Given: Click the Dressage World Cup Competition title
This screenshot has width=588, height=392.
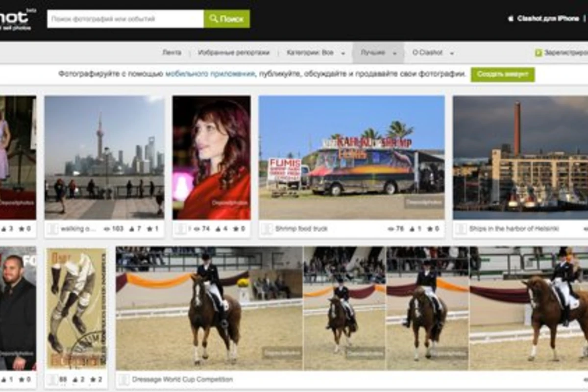Looking at the screenshot, I should [182, 379].
